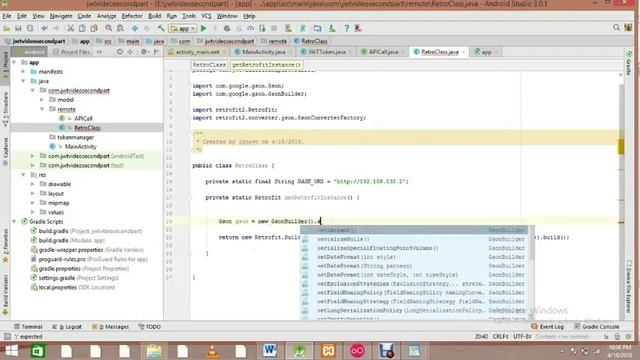Expand the layout folder
Screen dimensions: 640x360
[33, 193]
